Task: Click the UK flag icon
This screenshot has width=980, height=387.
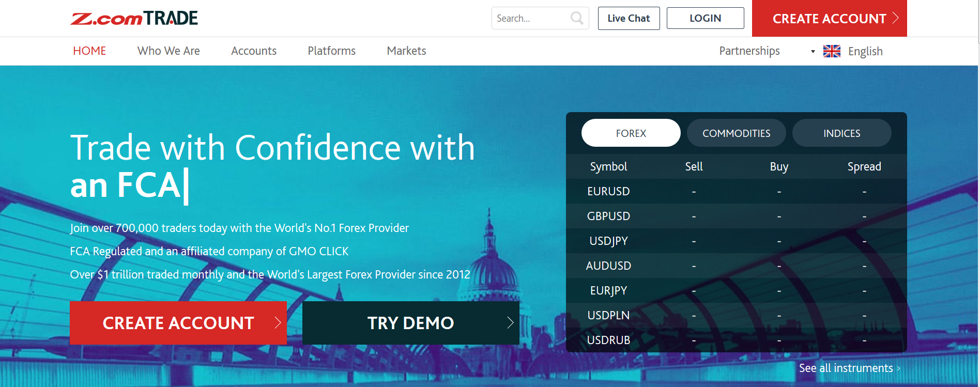Action: [x=832, y=51]
